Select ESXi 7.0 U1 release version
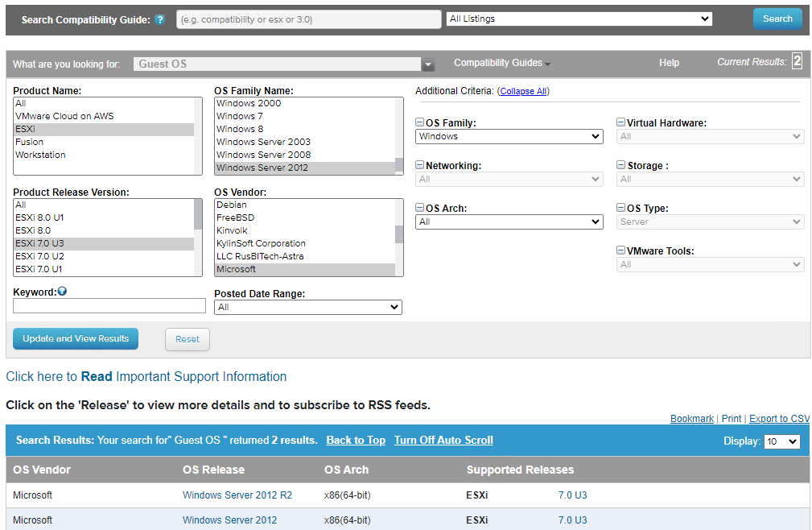The width and height of the screenshot is (812, 530). pyautogui.click(x=104, y=269)
